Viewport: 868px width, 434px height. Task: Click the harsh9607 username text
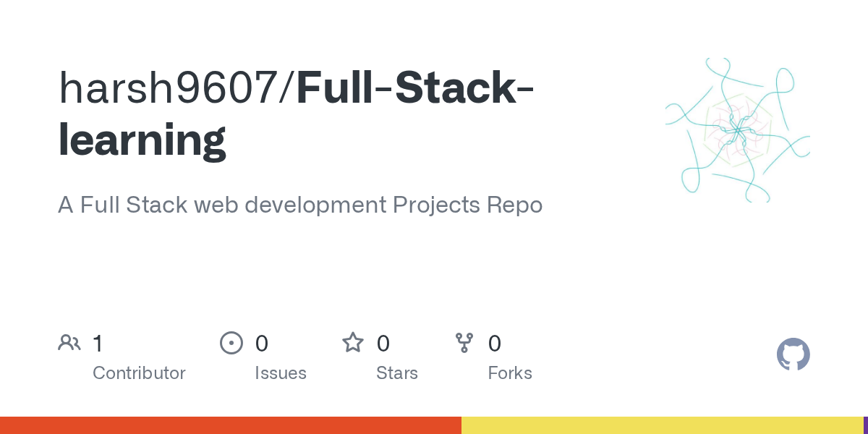click(x=172, y=87)
